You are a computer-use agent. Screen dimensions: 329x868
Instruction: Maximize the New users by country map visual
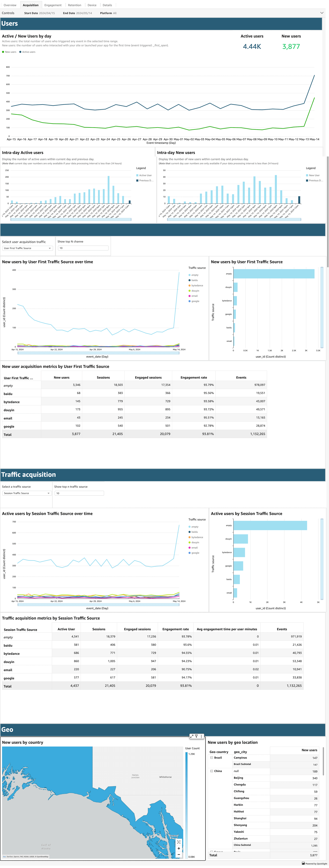point(191,736)
